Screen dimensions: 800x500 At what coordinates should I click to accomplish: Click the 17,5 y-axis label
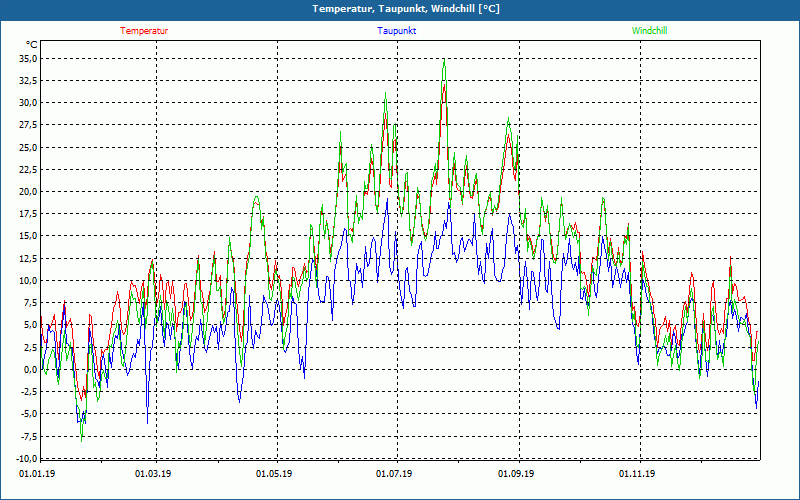click(x=27, y=214)
